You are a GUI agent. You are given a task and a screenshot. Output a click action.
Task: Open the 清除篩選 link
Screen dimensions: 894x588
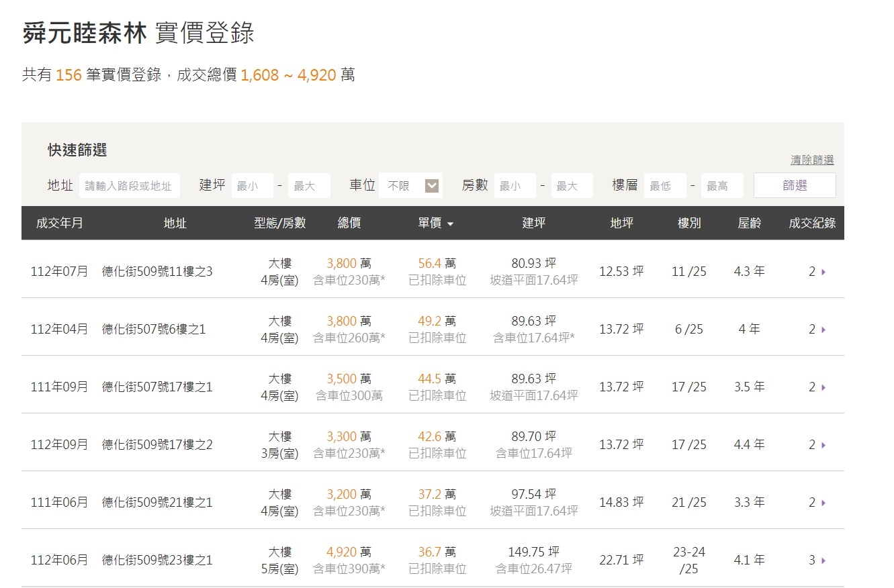tap(811, 159)
